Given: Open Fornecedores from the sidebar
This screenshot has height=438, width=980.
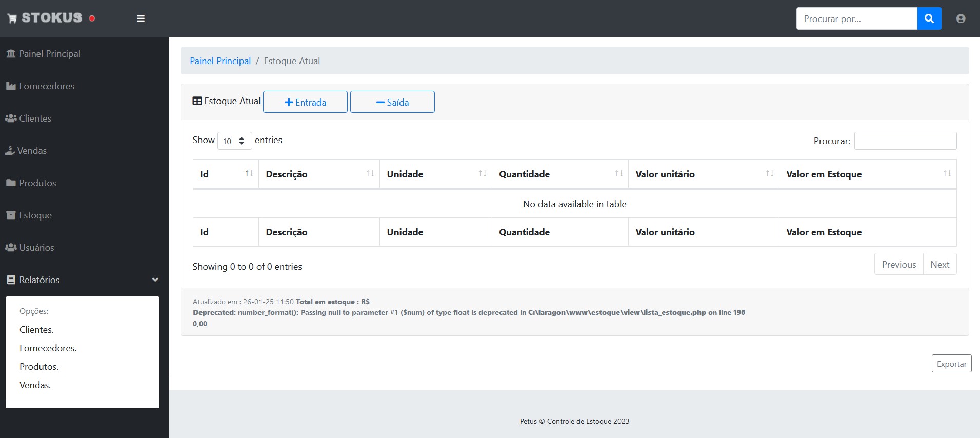Looking at the screenshot, I should 46,86.
